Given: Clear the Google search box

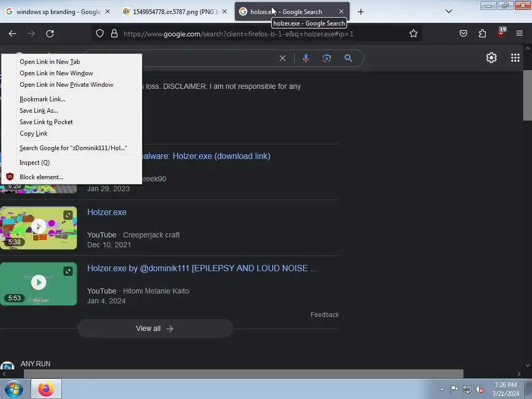Looking at the screenshot, I should tap(282, 58).
